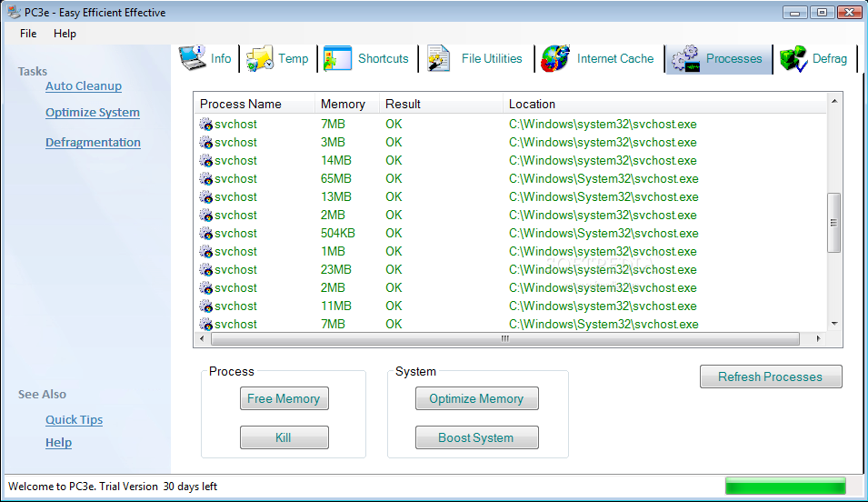
Task: Click the vertical scrollbar down arrow
Action: (x=834, y=324)
